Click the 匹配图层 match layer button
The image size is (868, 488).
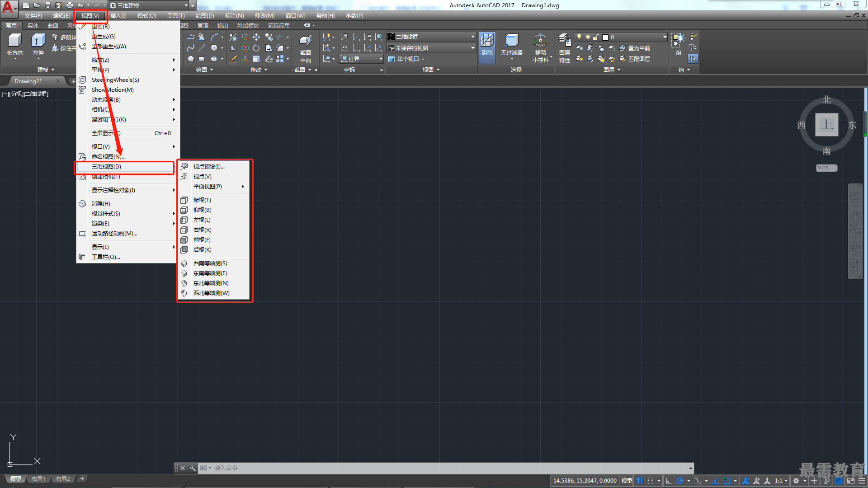[x=635, y=59]
